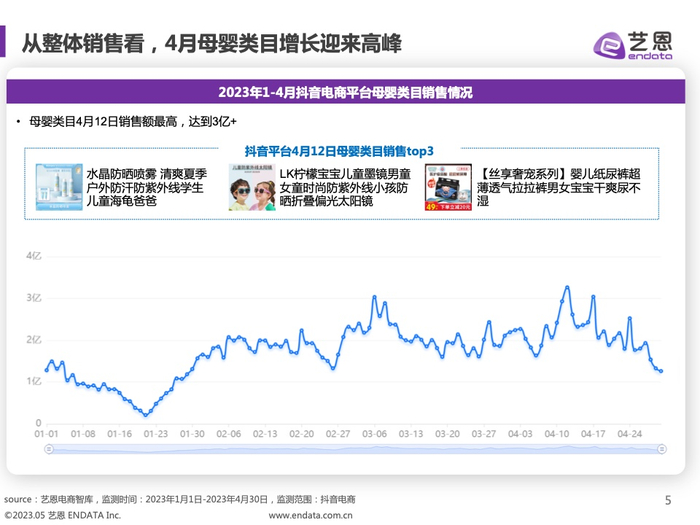Screen dimensions: 700x525
Task: Click the endata logo
Action: pos(632,45)
